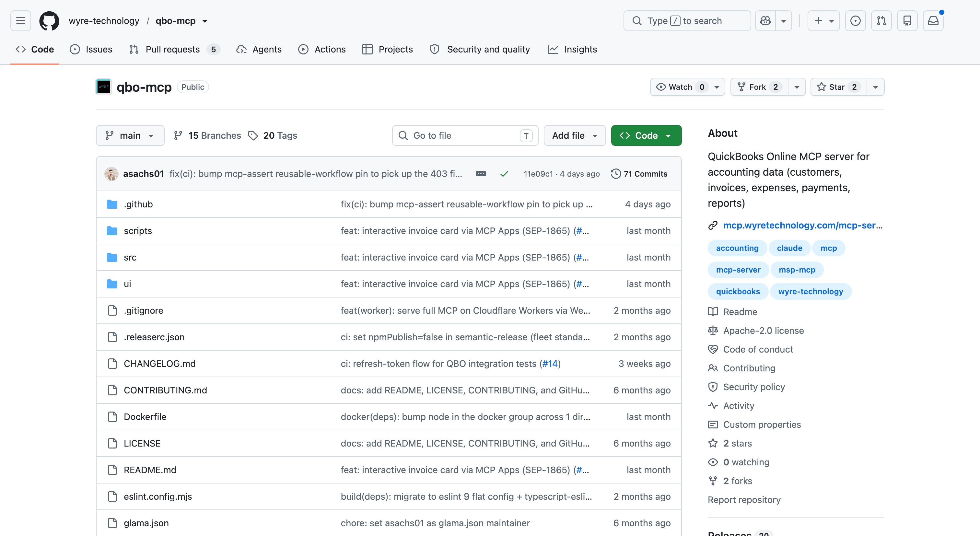Open the 71 Commits history link
Image resolution: width=980 pixels, height=536 pixels.
pos(639,174)
